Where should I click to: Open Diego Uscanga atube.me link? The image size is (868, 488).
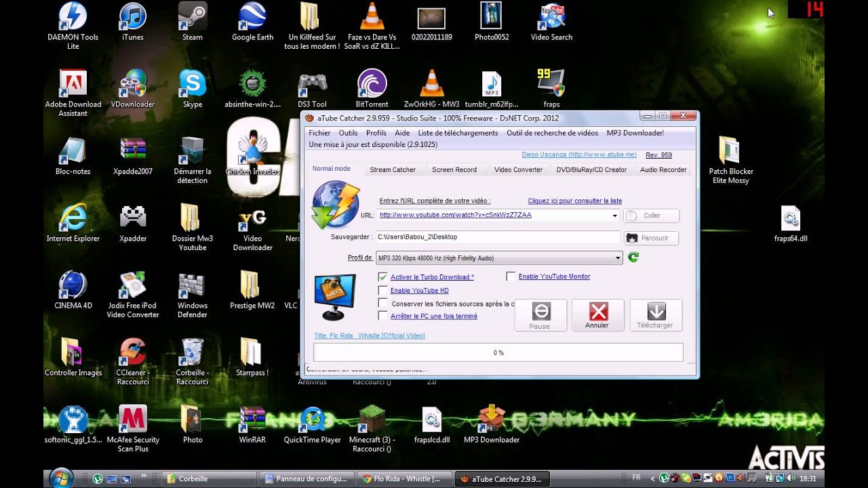[579, 155]
